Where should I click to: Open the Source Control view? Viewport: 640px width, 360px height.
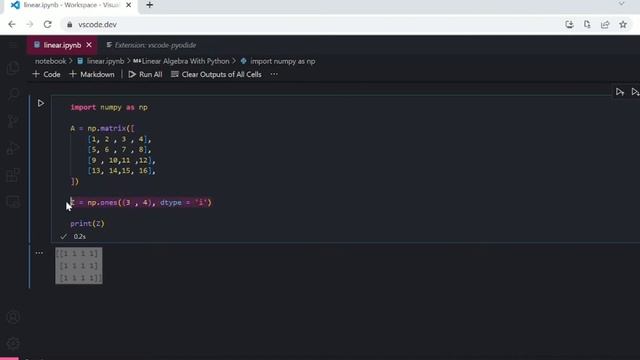13,121
